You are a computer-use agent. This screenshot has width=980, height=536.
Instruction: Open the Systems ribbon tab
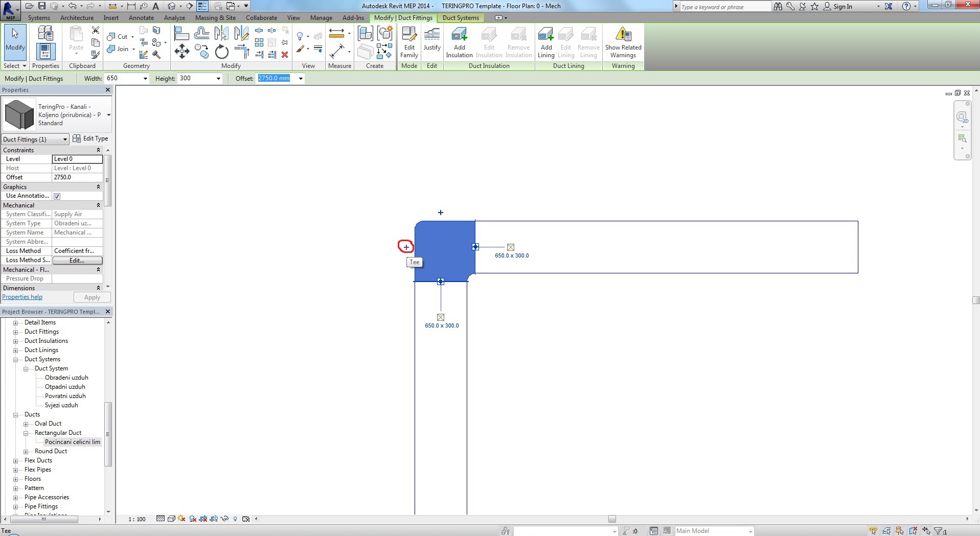tap(39, 18)
